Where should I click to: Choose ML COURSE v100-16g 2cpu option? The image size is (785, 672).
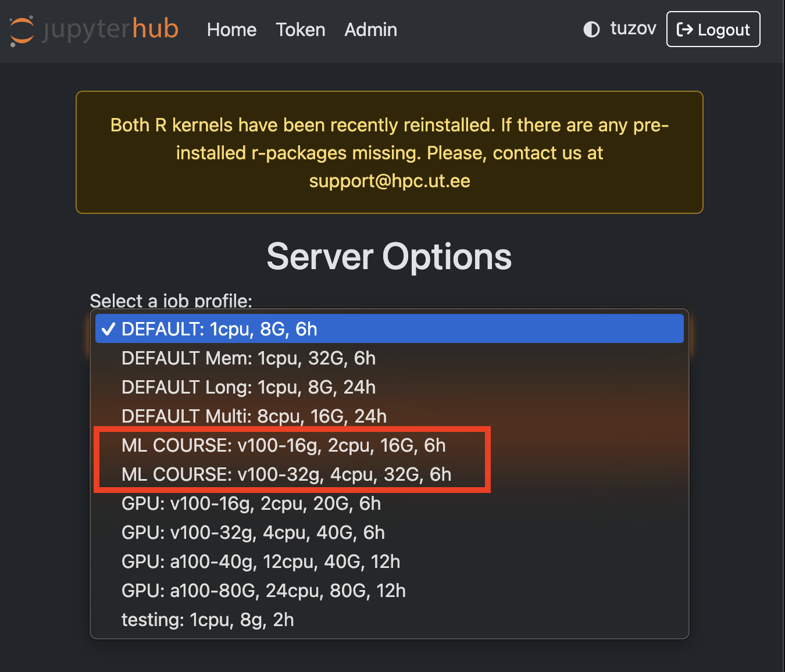(389, 445)
